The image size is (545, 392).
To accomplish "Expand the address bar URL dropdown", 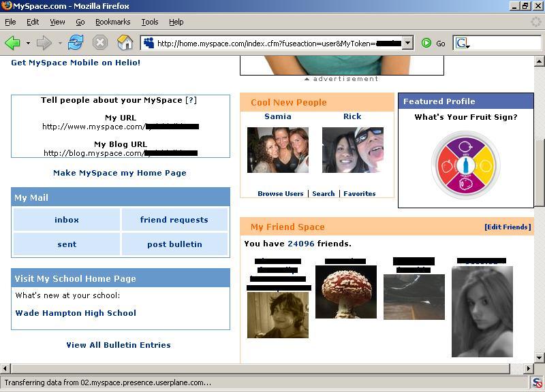I will click(408, 44).
